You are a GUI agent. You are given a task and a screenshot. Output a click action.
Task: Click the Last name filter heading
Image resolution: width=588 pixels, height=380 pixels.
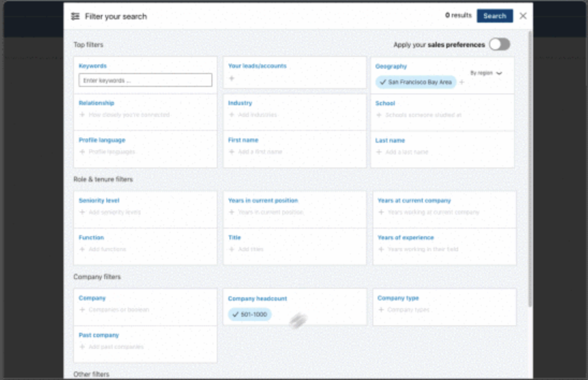click(x=390, y=140)
